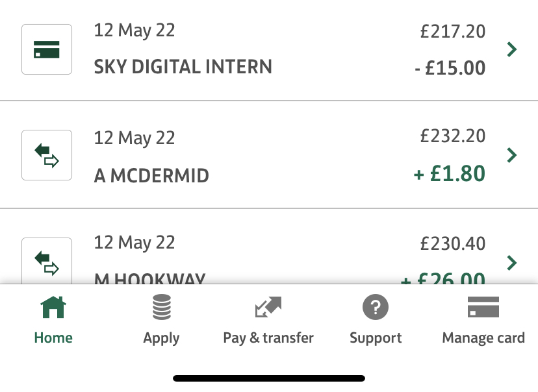Tap the Support question mark icon
Screen dimensions: 538x392
(376, 306)
